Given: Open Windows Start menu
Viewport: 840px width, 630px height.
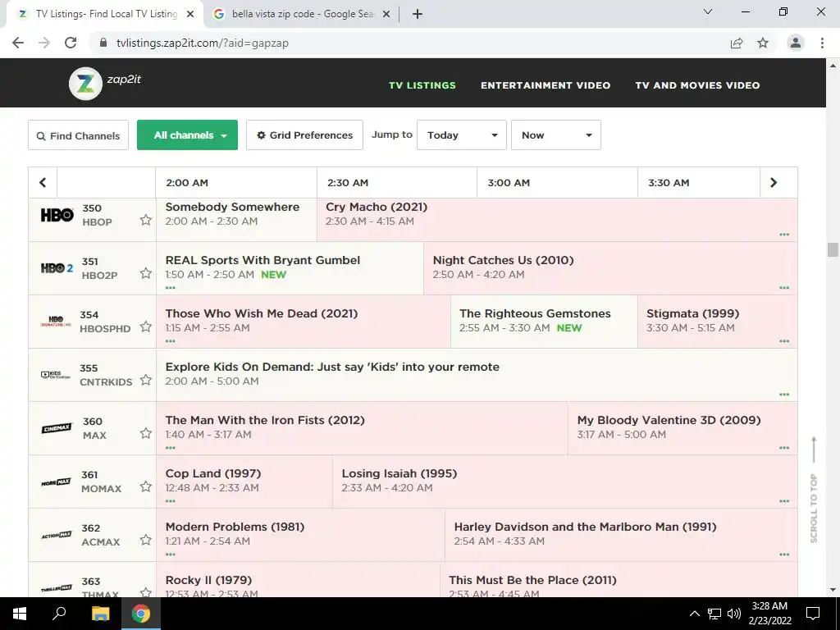Looking at the screenshot, I should point(20,614).
